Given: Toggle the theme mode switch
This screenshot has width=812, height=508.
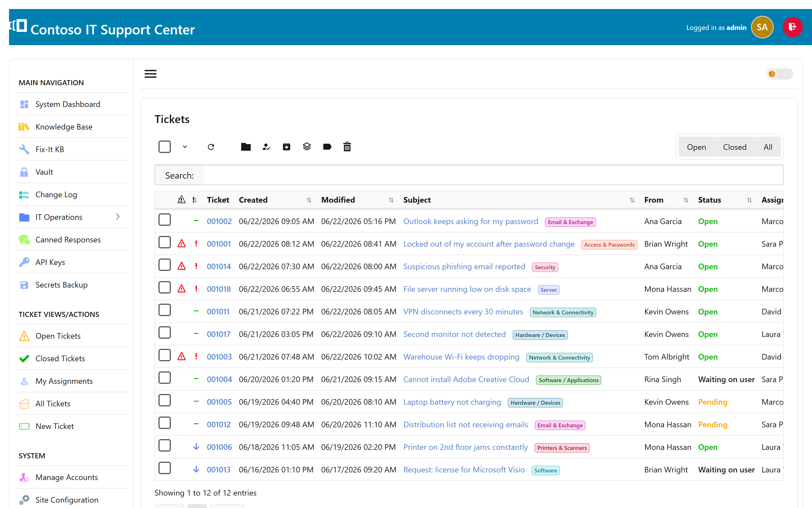Looking at the screenshot, I should pyautogui.click(x=780, y=74).
